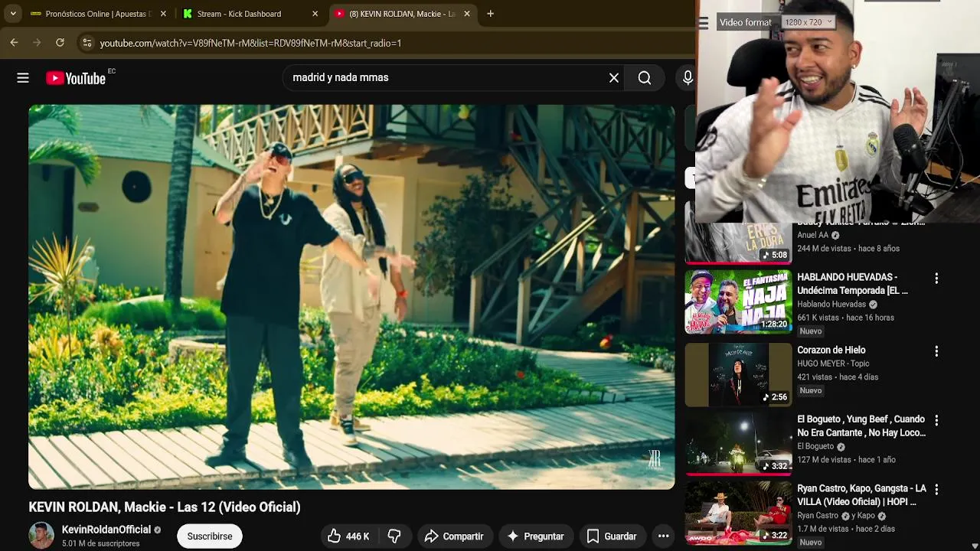Image resolution: width=980 pixels, height=551 pixels.
Task: Close the Kick Dashboard tab
Action: pos(315,14)
